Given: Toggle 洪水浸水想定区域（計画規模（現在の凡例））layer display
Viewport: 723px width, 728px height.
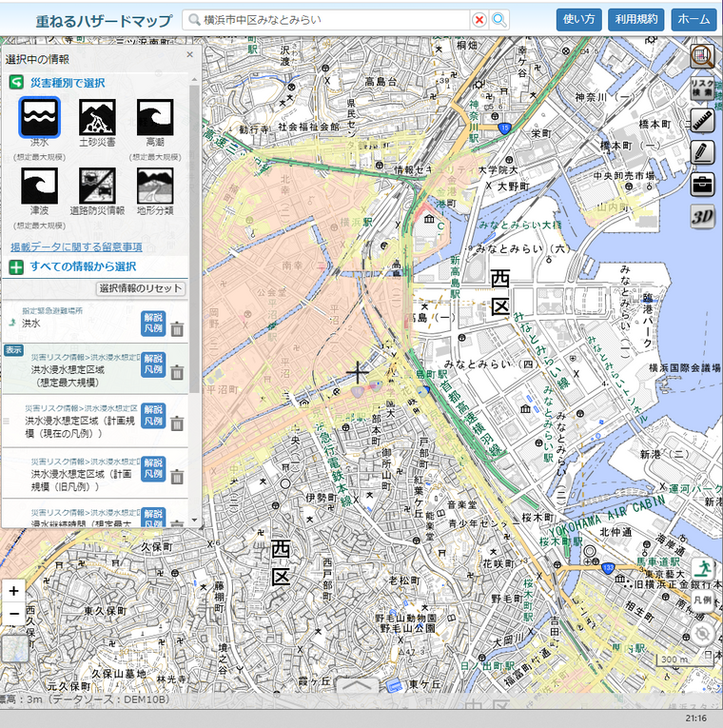Looking at the screenshot, I should coord(80,422).
